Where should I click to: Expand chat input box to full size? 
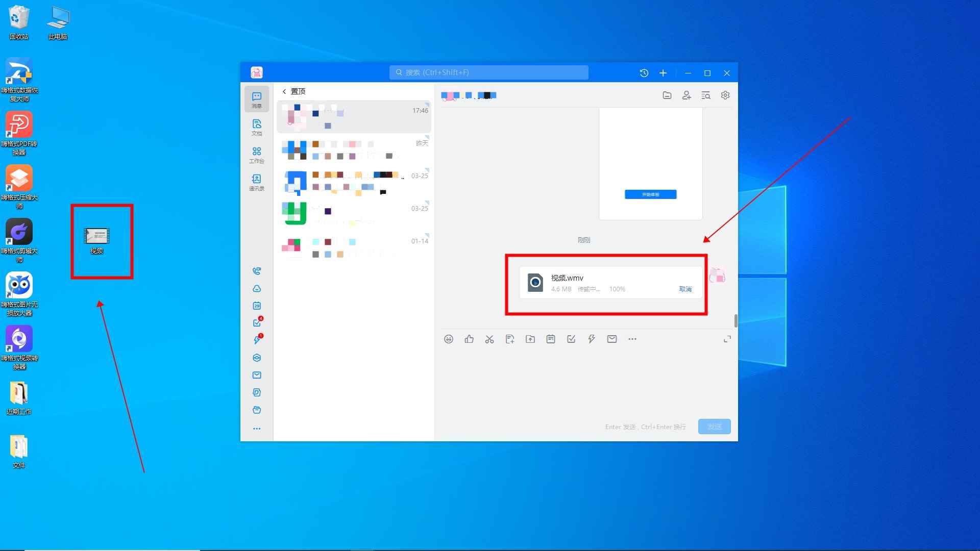coord(727,339)
